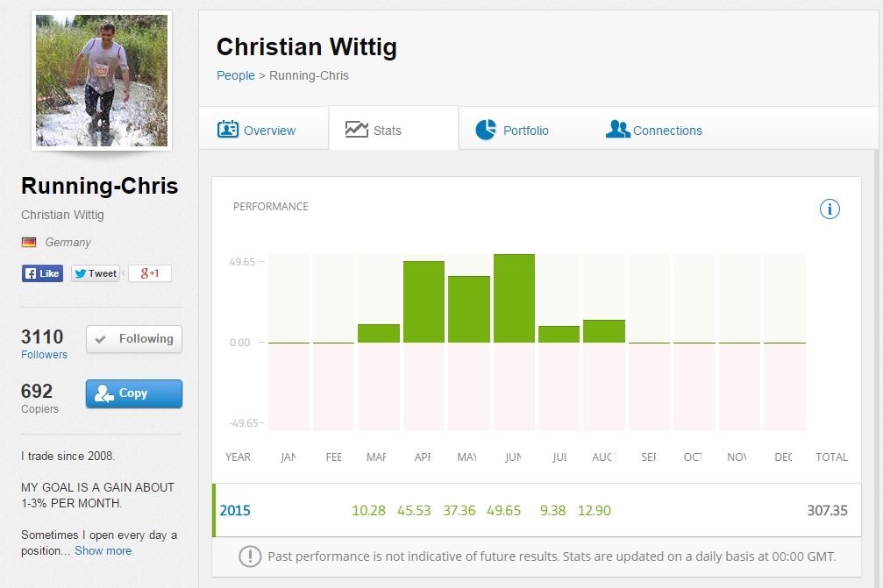Image resolution: width=883 pixels, height=588 pixels.
Task: Select the June performance bar
Action: click(514, 298)
